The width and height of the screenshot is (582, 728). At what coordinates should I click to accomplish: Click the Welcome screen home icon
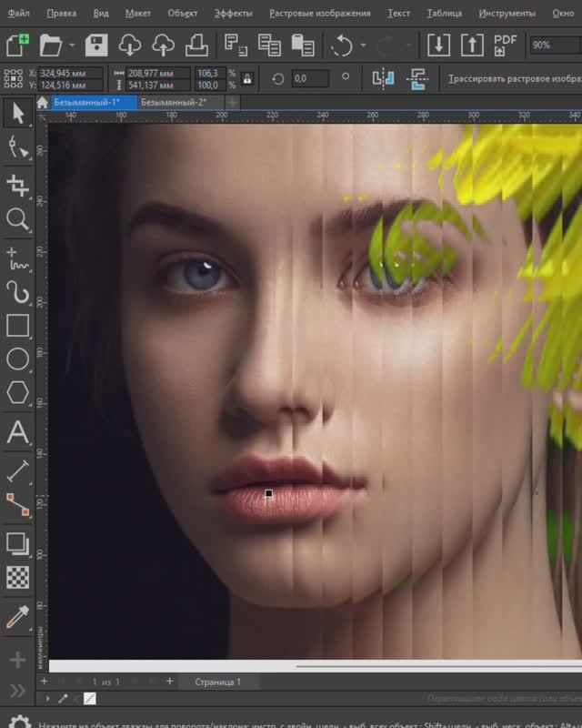(x=42, y=102)
